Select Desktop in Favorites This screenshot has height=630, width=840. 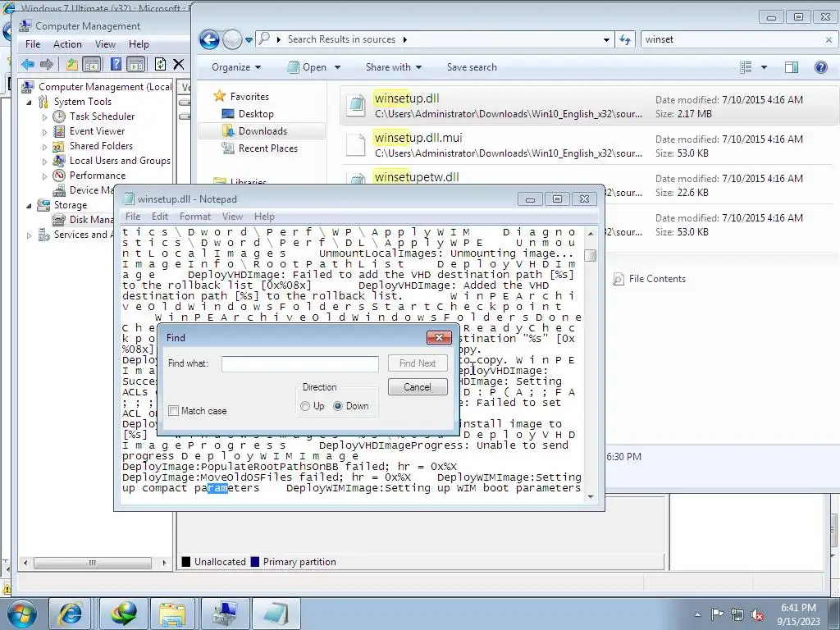(x=256, y=114)
